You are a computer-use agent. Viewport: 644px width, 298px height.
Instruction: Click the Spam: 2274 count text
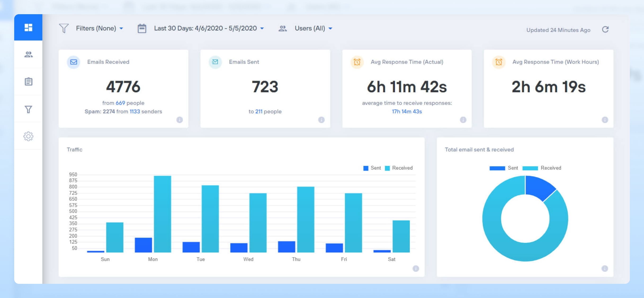point(100,111)
